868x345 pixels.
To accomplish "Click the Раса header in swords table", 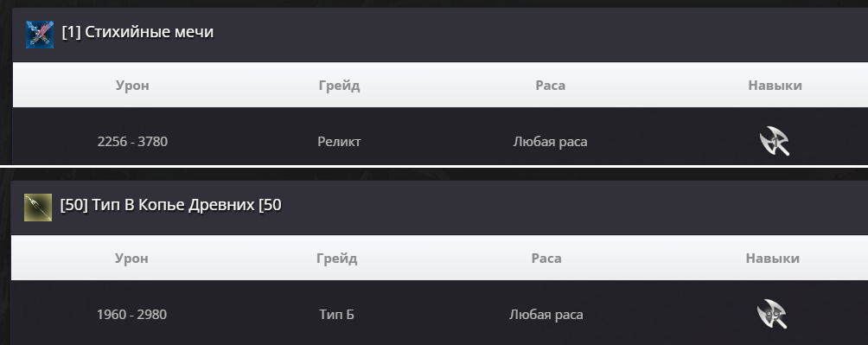I will (x=550, y=86).
